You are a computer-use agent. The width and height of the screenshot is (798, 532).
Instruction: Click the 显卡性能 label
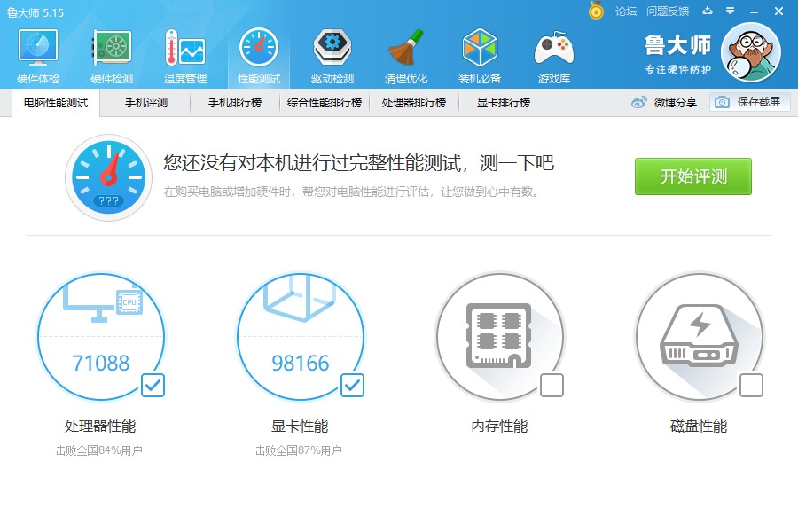pyautogui.click(x=300, y=426)
